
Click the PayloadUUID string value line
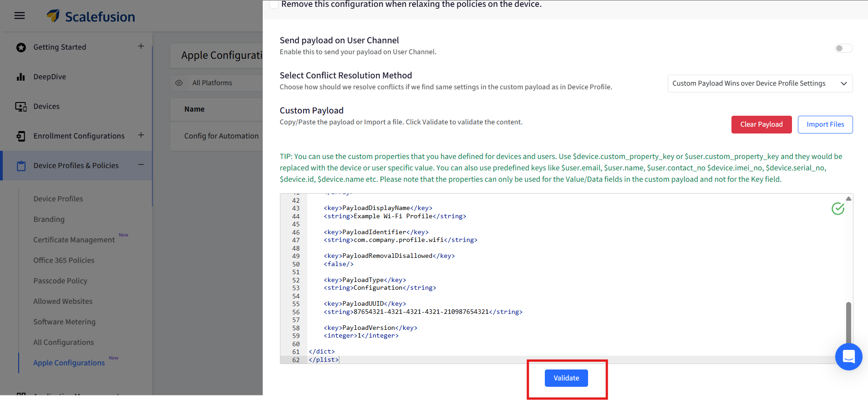click(423, 312)
